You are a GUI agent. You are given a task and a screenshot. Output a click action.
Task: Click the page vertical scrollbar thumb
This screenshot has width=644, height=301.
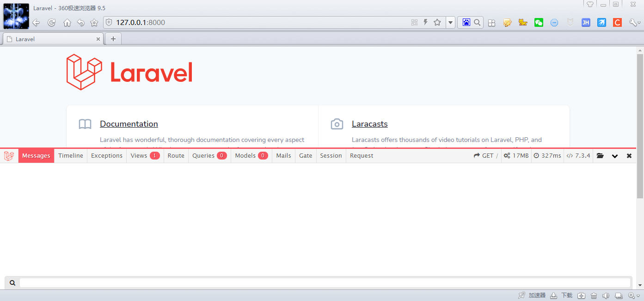coord(640,126)
